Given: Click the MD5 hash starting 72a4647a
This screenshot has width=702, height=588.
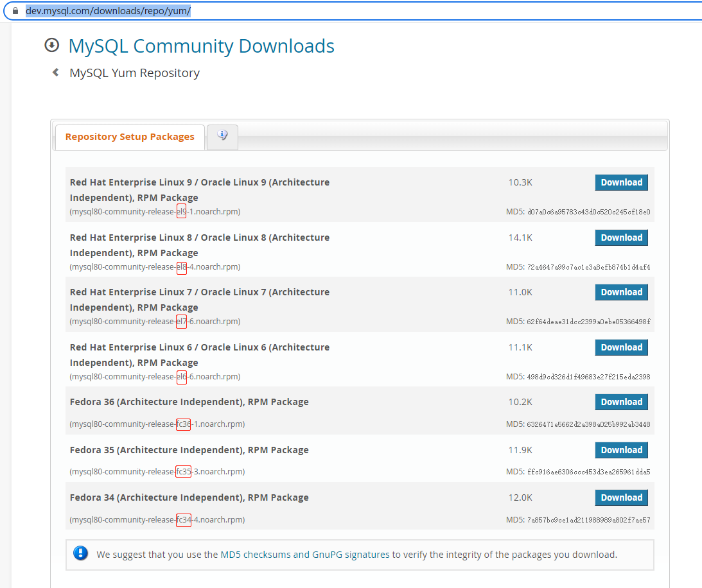Looking at the screenshot, I should coord(589,266).
